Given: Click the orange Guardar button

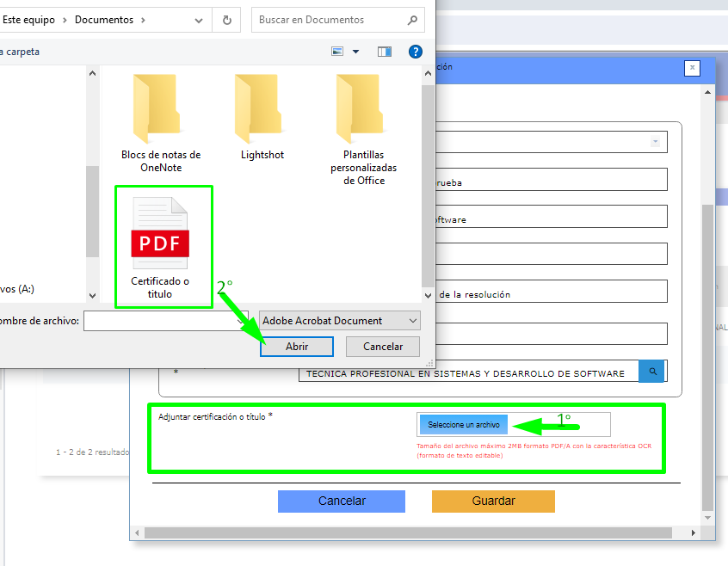Looking at the screenshot, I should [x=493, y=501].
